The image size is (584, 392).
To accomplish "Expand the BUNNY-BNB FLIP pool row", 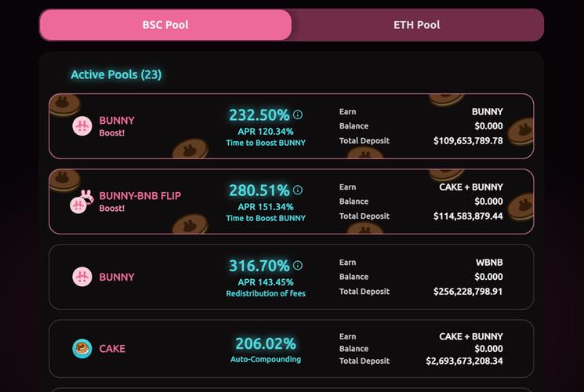I will click(x=292, y=201).
